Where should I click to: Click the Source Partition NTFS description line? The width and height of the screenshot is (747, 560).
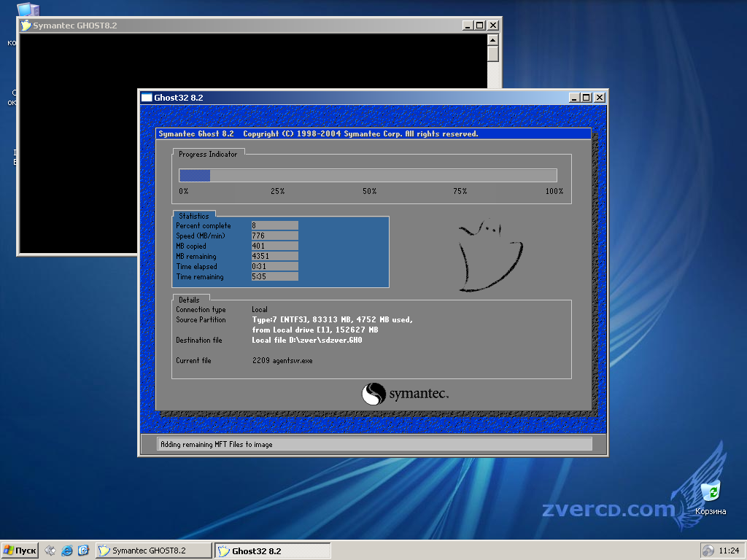(332, 319)
